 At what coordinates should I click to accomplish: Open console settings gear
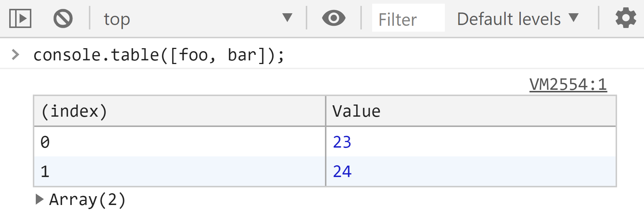626,17
